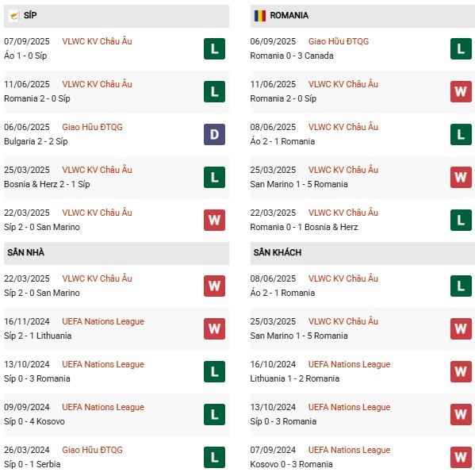475x476 pixels.
Task: Click the L badge for Síp 0 - 4 Kosovo
Action: (214, 414)
